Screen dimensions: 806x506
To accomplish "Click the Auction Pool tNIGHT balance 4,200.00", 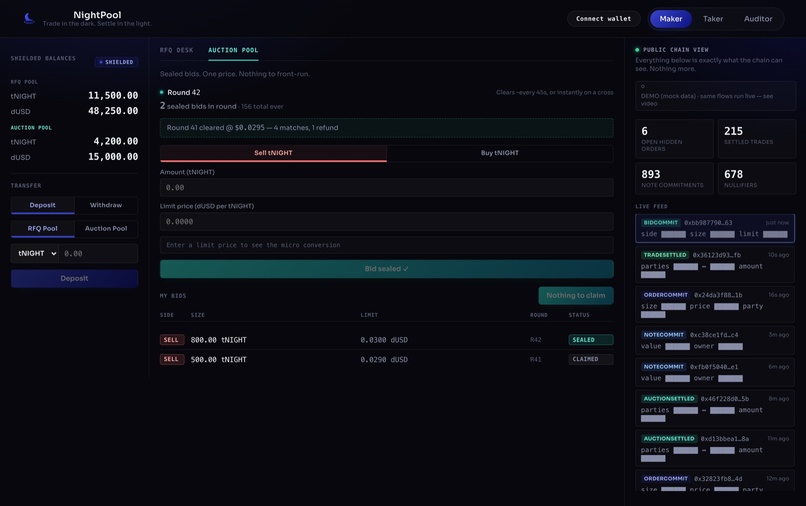I will pos(116,141).
